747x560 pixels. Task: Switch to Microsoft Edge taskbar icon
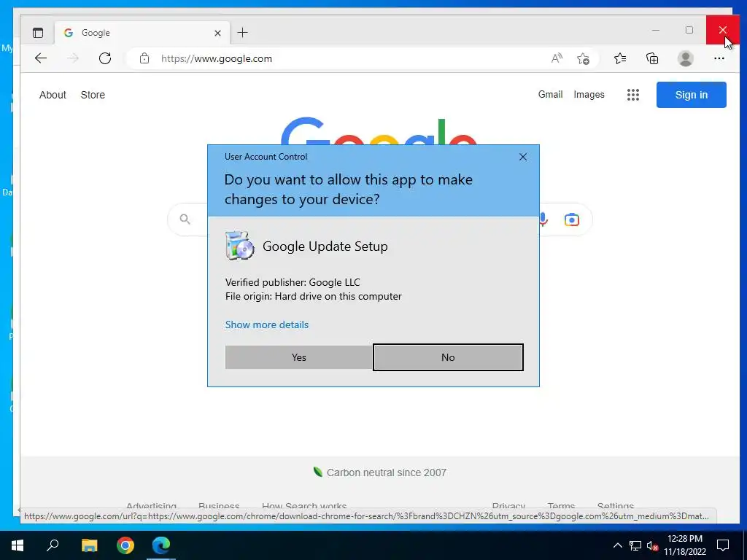161,545
